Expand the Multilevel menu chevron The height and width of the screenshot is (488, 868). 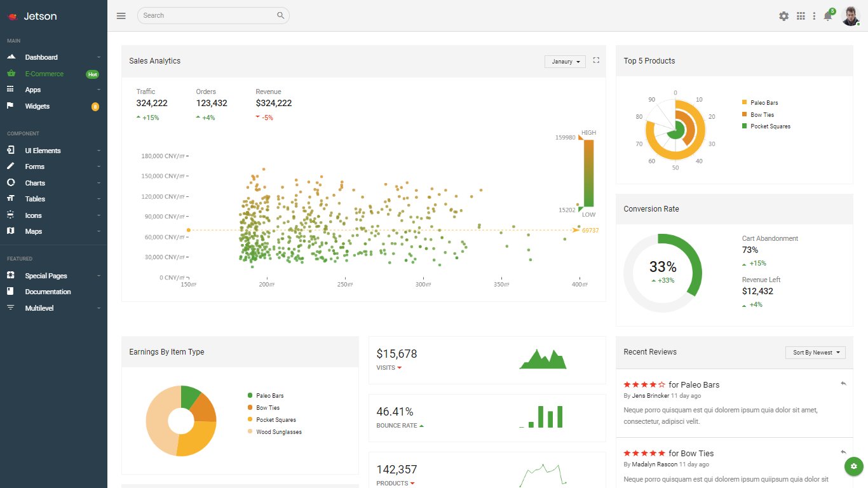point(98,308)
